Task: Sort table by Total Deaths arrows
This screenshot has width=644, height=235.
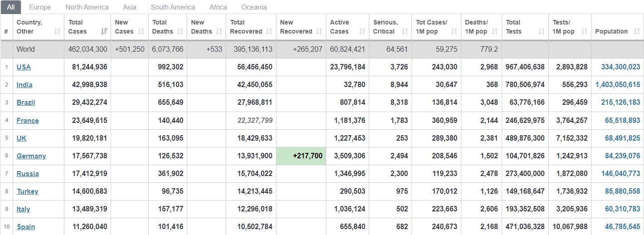Action: [180, 31]
